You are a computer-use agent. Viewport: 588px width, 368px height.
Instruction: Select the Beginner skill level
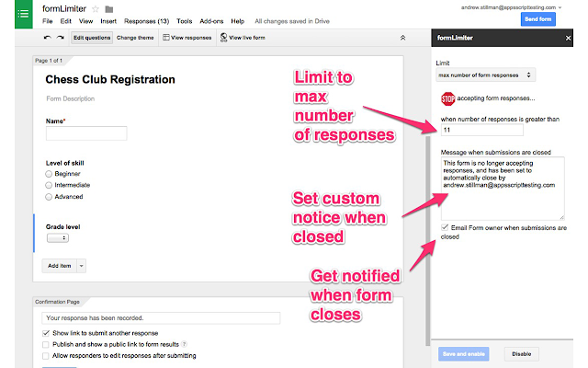pyautogui.click(x=49, y=174)
